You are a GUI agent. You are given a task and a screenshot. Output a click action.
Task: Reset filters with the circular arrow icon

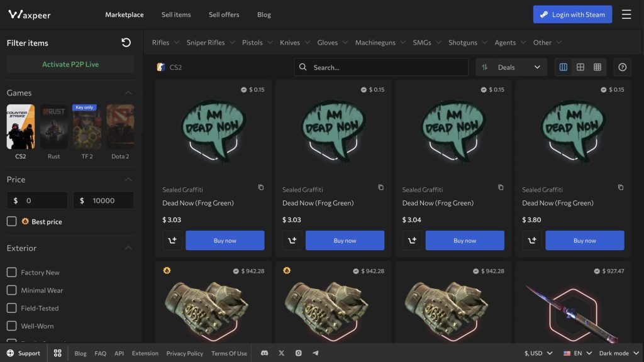point(126,43)
